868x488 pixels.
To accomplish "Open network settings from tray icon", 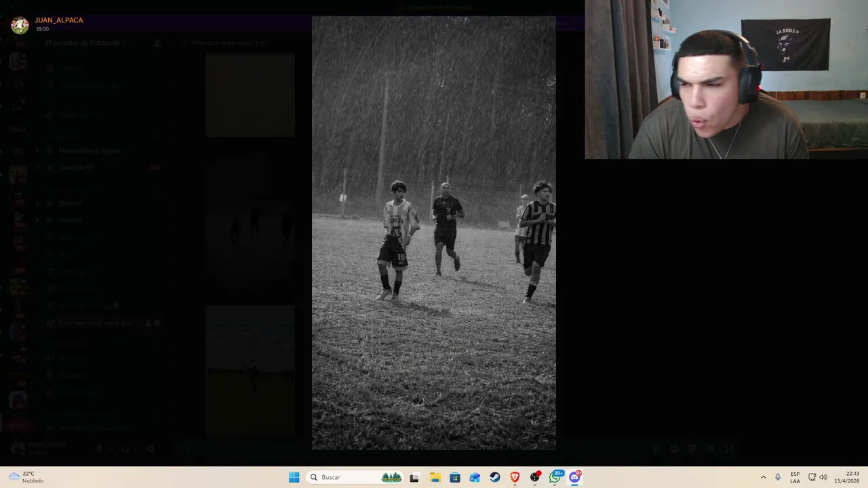I will 812,477.
